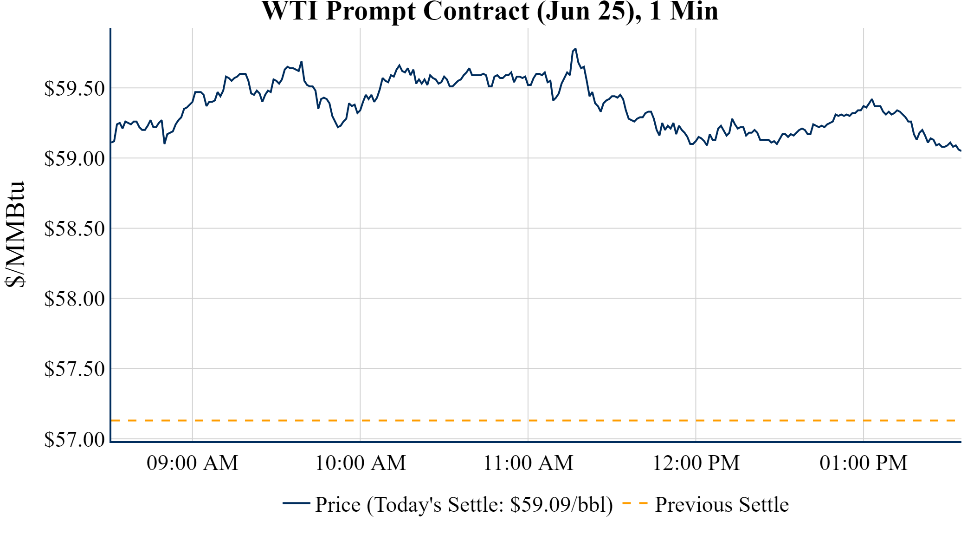Click the 12:00 PM x-axis tick label
Viewport: 980px width, 535px height.
point(696,463)
